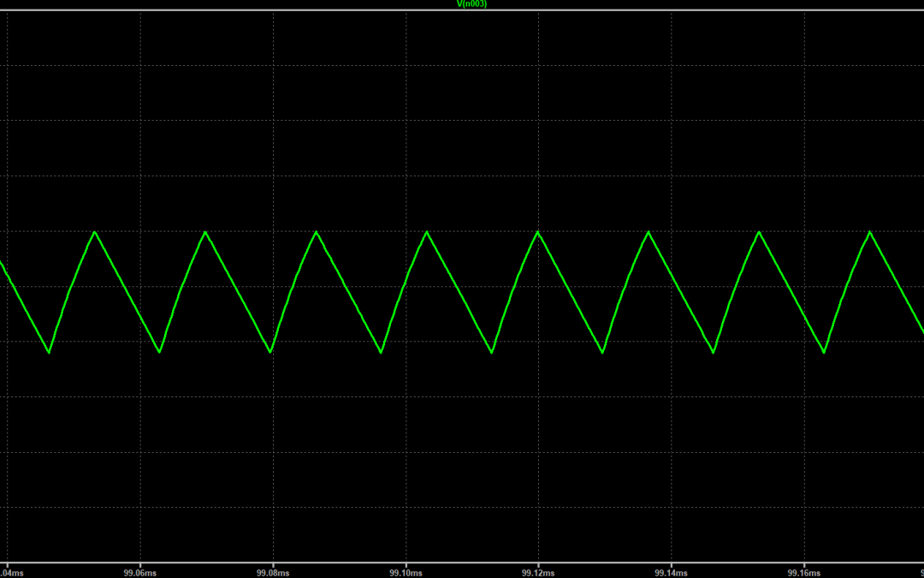The height and width of the screenshot is (578, 924).
Task: Click the waveform trough nearest 99.14ms
Action: (x=714, y=352)
